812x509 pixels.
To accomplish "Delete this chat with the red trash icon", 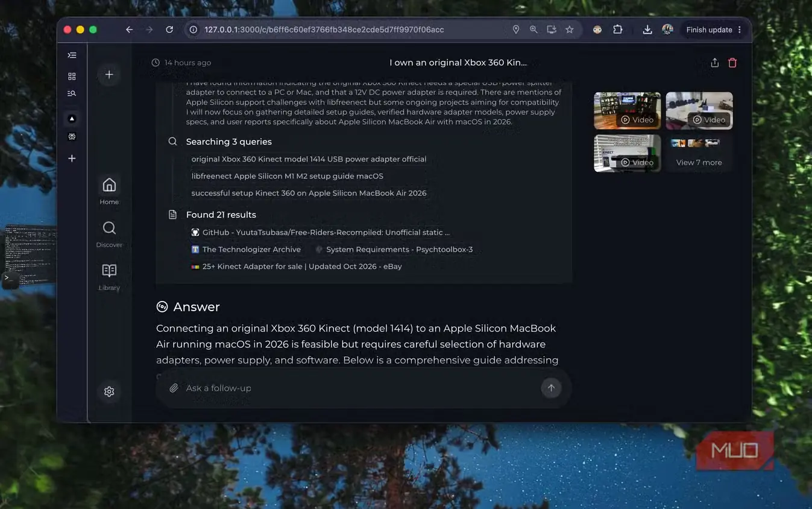I will click(732, 63).
